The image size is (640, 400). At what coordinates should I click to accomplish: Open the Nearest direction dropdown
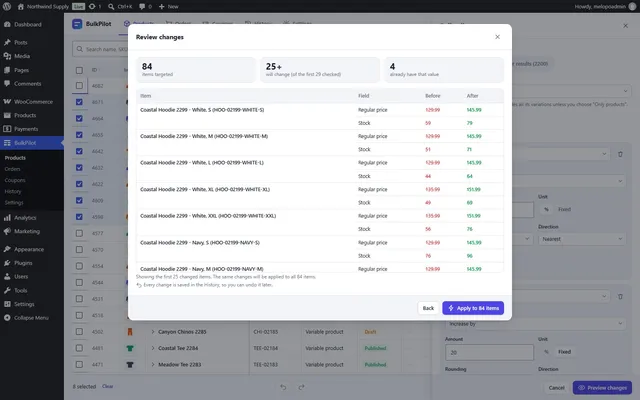click(x=582, y=239)
